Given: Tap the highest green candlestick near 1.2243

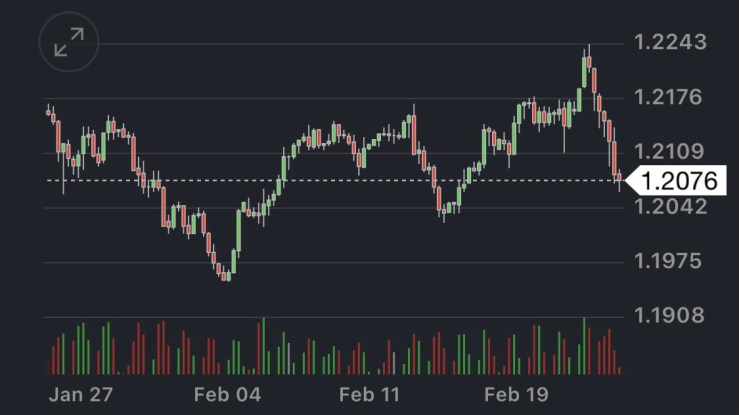Looking at the screenshot, I should tap(584, 70).
